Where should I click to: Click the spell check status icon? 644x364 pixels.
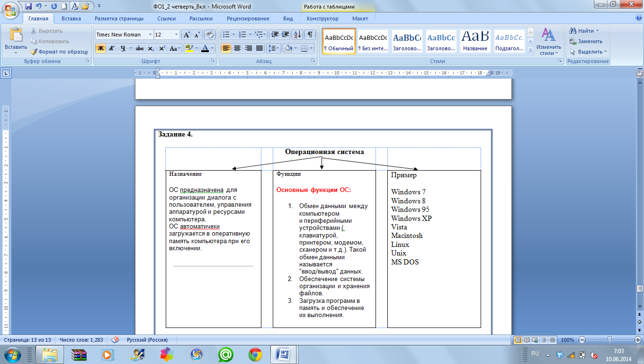pos(115,340)
